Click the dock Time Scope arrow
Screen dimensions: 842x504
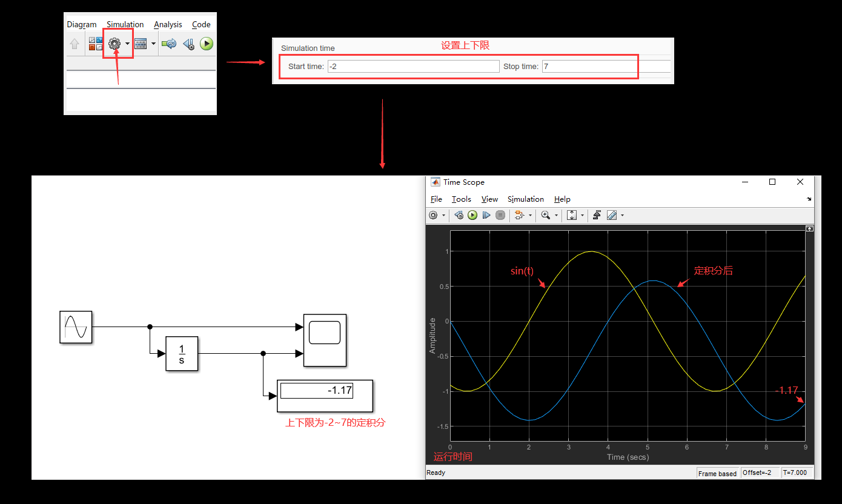point(809,199)
